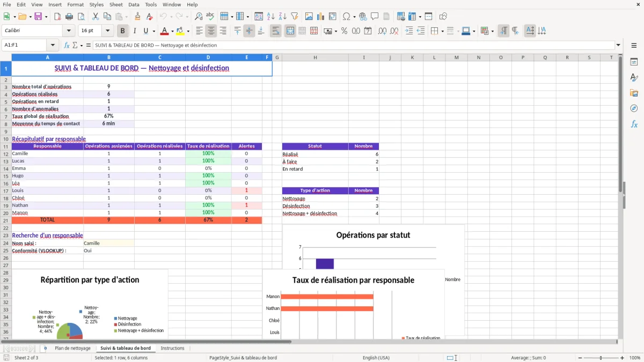Open Conditional Formatting dropdown arrow

click(492, 31)
